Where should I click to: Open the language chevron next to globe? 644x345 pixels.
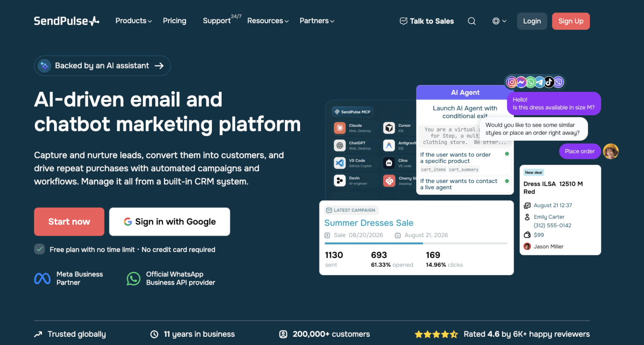(504, 21)
